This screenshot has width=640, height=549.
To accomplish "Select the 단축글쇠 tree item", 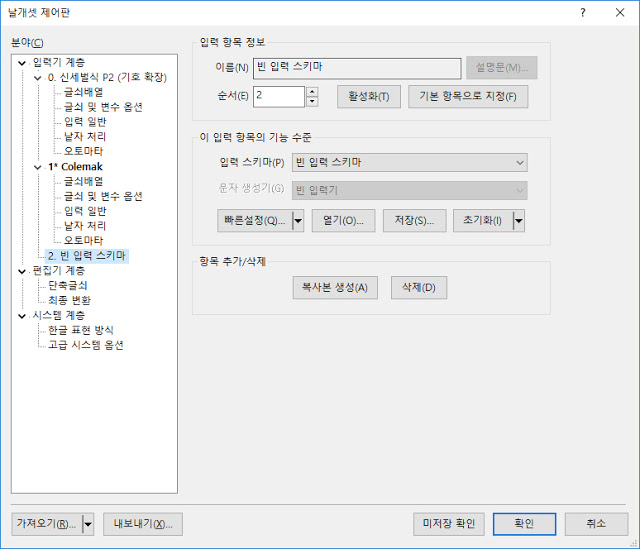I will pyautogui.click(x=68, y=286).
